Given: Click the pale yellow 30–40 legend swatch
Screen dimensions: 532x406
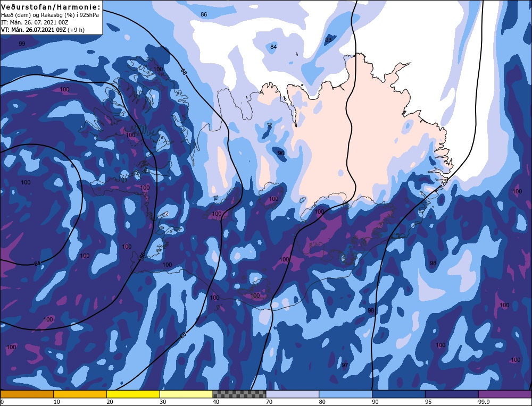Looking at the screenshot, I should click(x=186, y=394).
